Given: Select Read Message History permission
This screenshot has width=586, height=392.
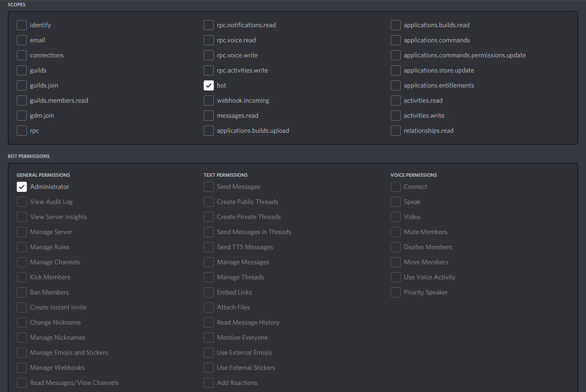Looking at the screenshot, I should (x=209, y=322).
